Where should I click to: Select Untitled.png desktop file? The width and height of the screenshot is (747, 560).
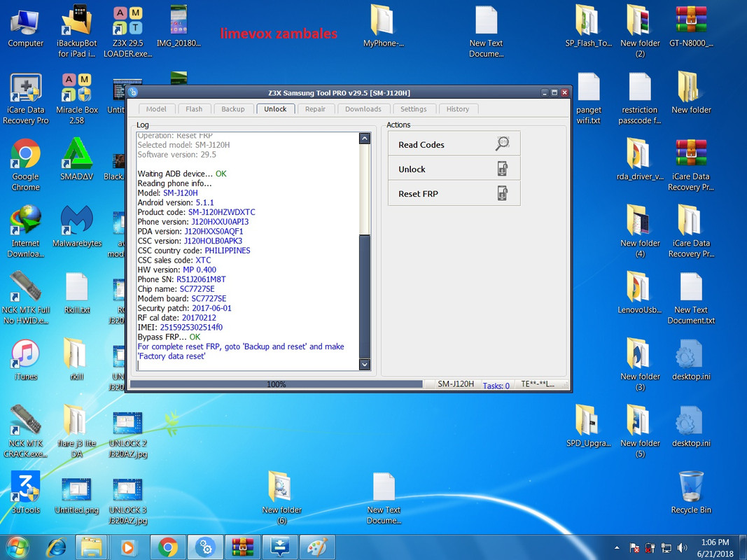pyautogui.click(x=77, y=496)
